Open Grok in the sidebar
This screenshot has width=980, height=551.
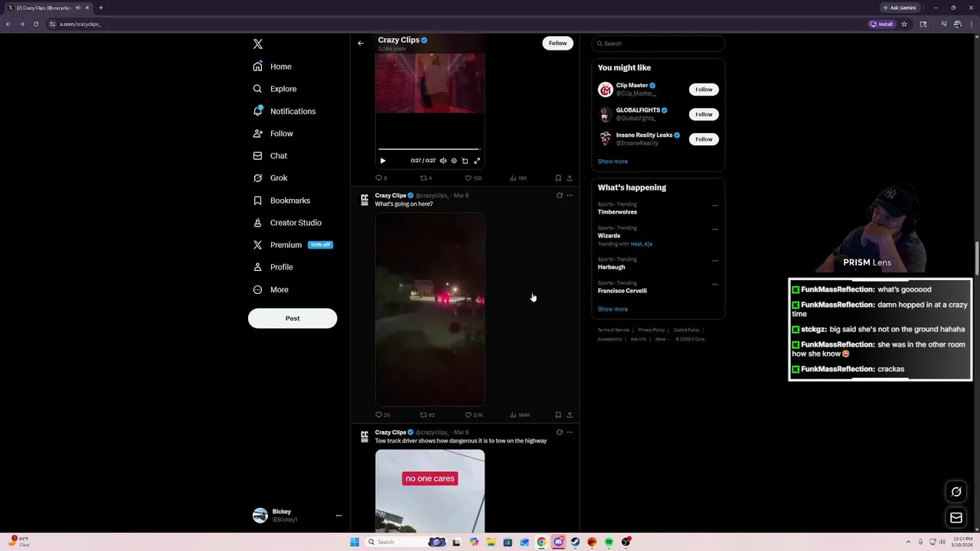click(x=270, y=178)
